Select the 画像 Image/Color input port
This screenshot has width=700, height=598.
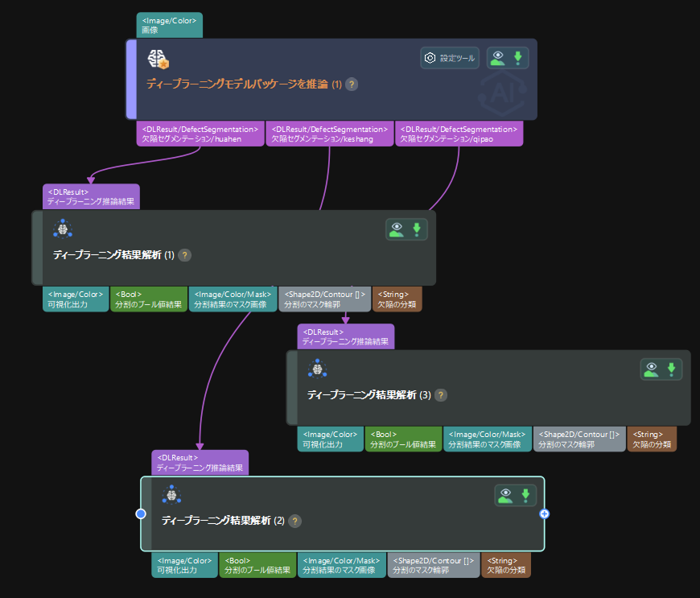pos(170,26)
